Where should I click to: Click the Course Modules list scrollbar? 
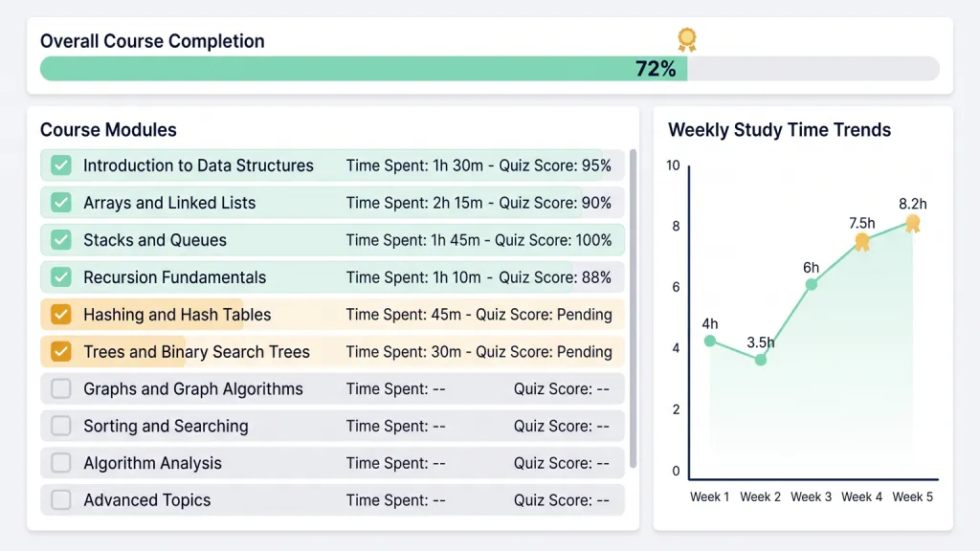pos(634,308)
